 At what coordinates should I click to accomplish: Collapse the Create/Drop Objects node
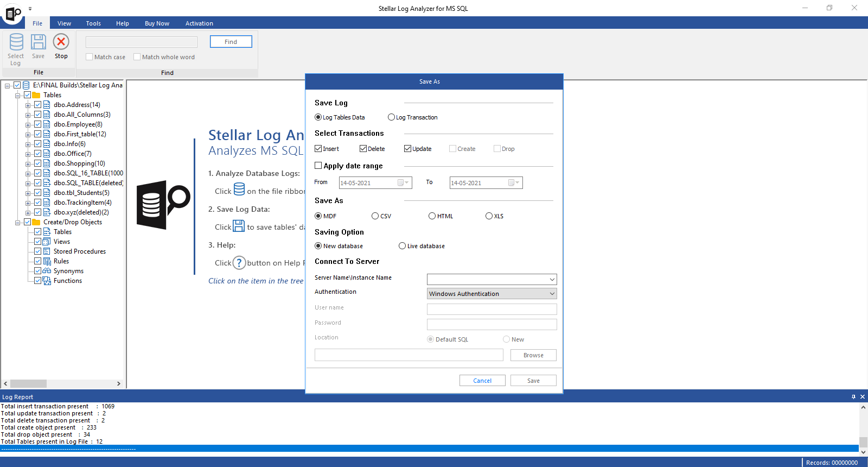[x=17, y=223]
